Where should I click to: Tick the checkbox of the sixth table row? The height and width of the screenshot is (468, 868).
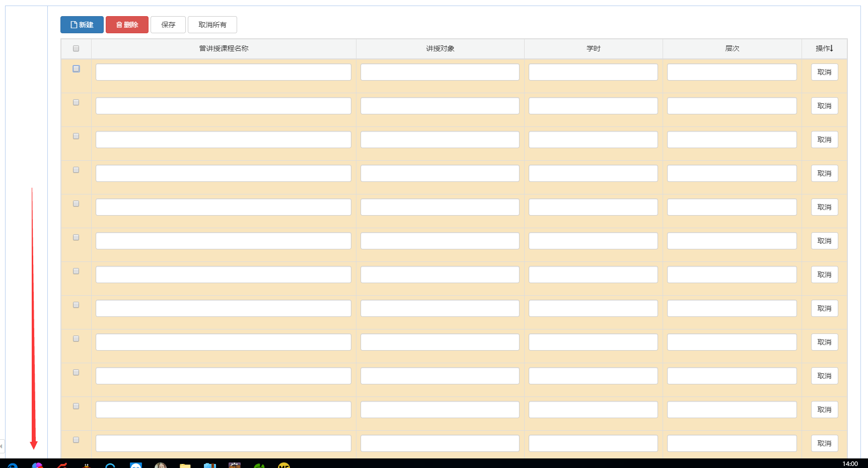point(76,237)
